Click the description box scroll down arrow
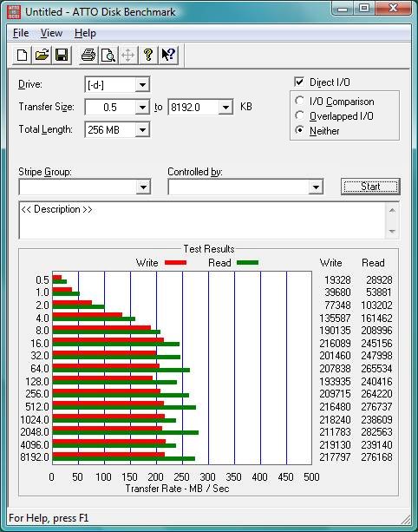418x532 pixels. 392,231
